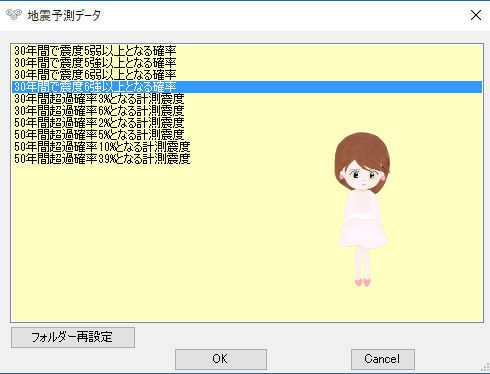Viewport: 490px width, 374px height.
Task: Click the 地震予測データ title text
Action: click(x=64, y=15)
